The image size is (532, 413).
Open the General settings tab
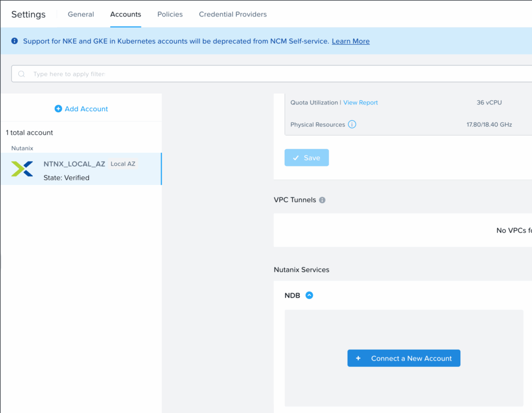coord(81,14)
